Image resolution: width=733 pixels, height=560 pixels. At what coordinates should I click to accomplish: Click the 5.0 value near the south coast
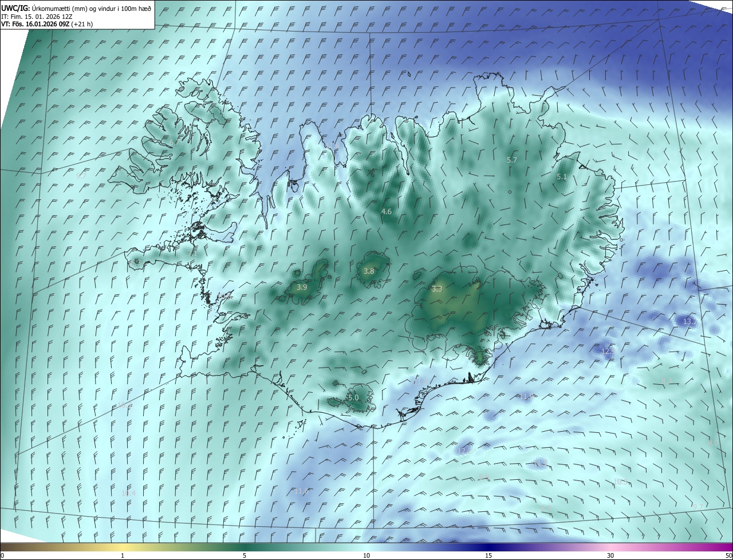[353, 397]
